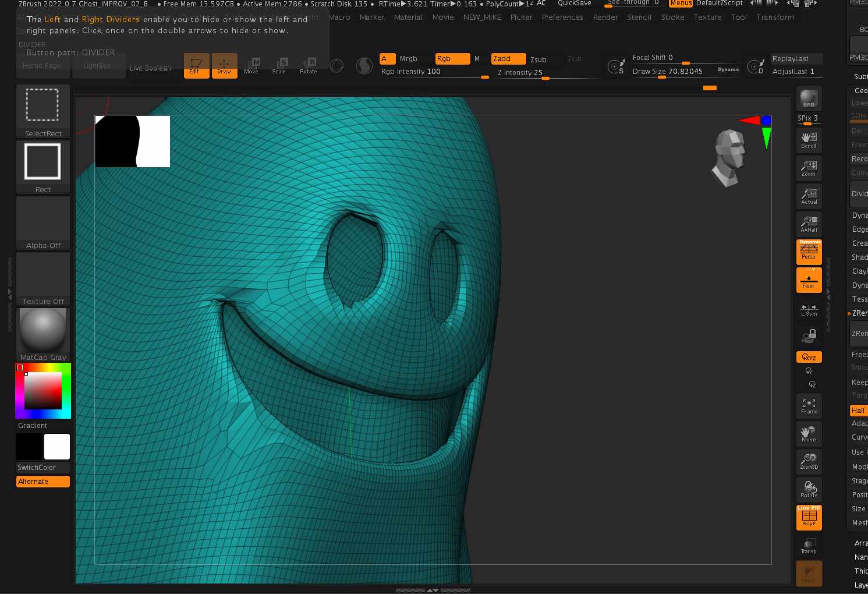Screen dimensions: 868x594
Task: Toggle Zsub mode
Action: [538, 59]
